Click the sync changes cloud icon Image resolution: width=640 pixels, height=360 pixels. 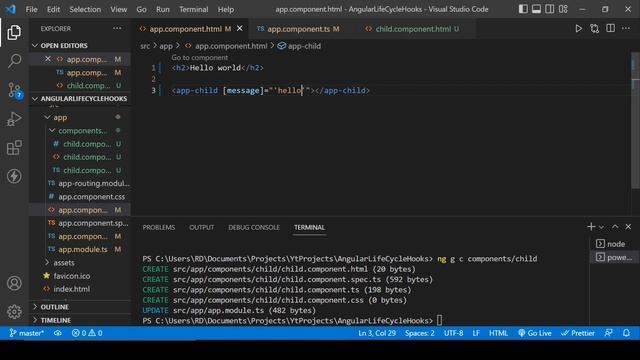pos(58,333)
